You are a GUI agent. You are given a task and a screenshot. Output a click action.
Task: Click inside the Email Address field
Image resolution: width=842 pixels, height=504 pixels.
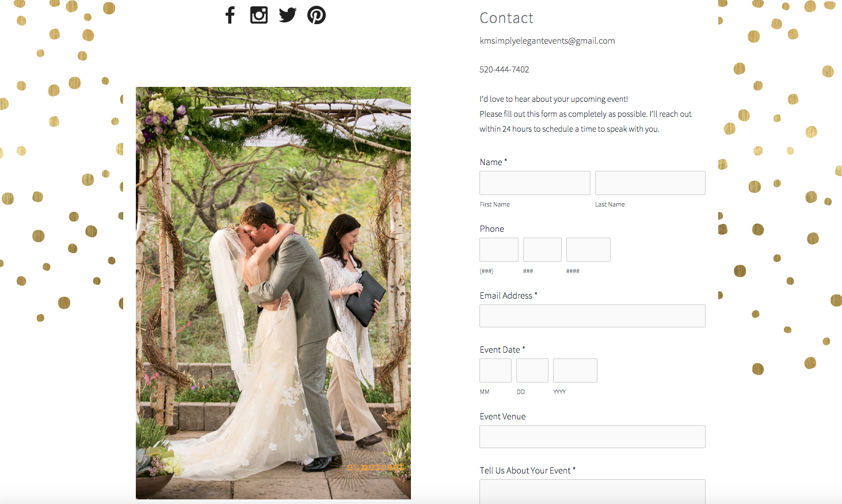point(592,316)
